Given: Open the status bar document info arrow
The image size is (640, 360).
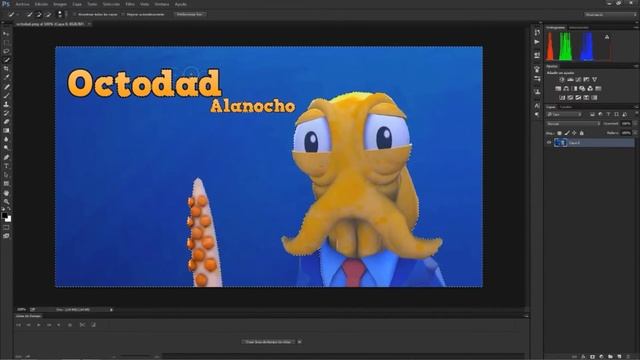Looking at the screenshot, I should click(111, 310).
